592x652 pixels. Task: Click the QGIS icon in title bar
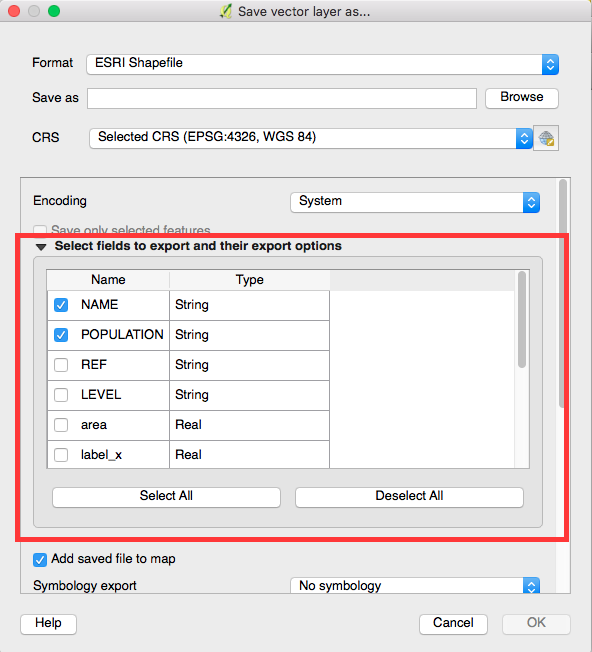point(226,11)
